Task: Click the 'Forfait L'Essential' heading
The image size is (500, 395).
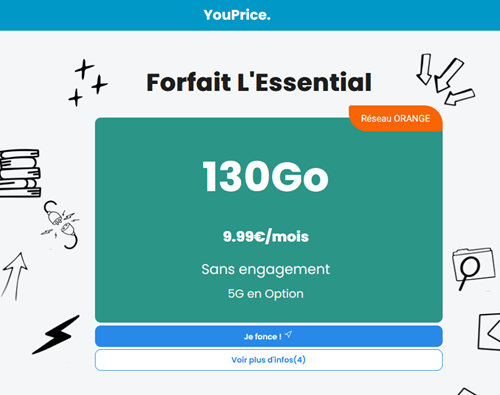Action: pyautogui.click(x=259, y=82)
